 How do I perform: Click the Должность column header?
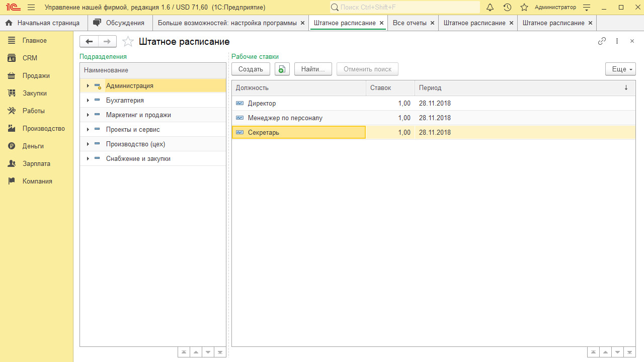coord(299,88)
